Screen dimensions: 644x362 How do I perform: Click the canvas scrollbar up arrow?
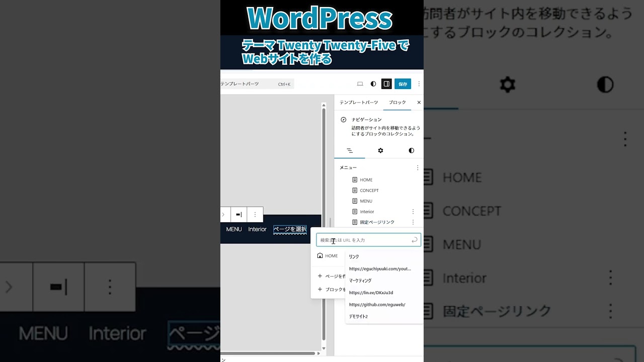(324, 106)
